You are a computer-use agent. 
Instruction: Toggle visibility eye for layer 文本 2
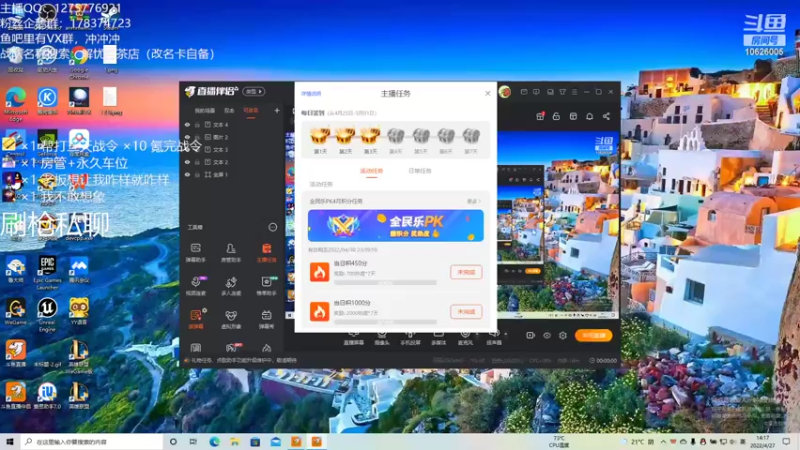(x=187, y=162)
